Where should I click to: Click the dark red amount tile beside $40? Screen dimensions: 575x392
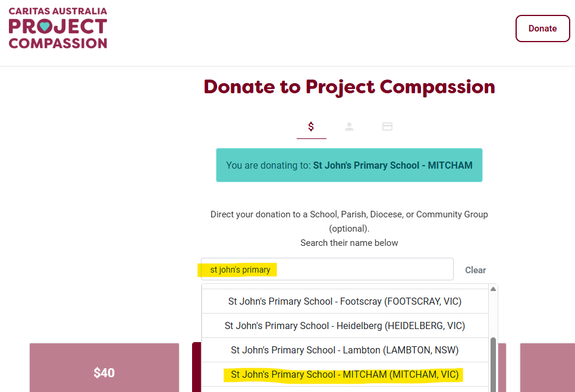tap(197, 368)
